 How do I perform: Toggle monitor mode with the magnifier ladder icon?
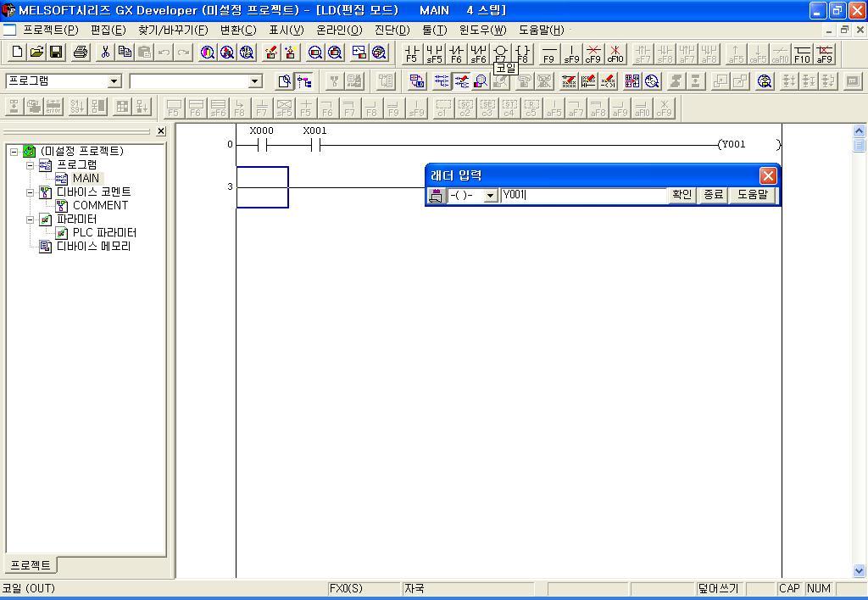(481, 81)
